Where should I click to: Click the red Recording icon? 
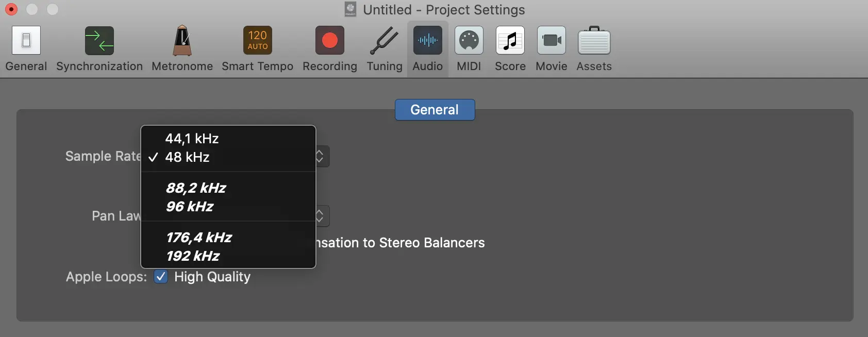pos(329,41)
